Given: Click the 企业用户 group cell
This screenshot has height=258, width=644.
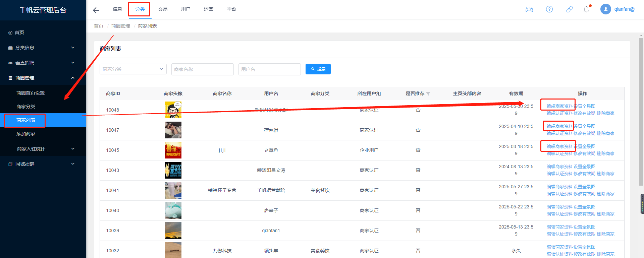Looking at the screenshot, I should tap(369, 150).
